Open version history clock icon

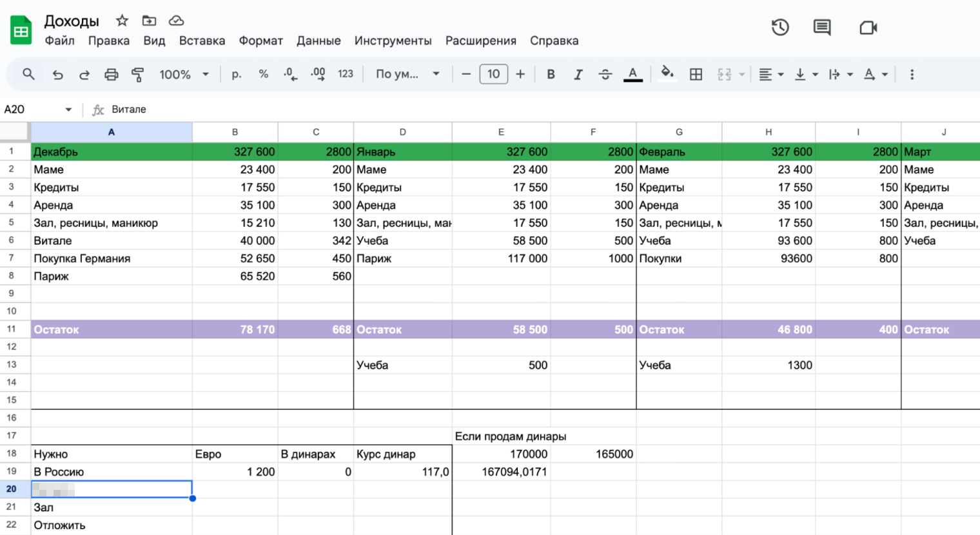click(x=780, y=27)
